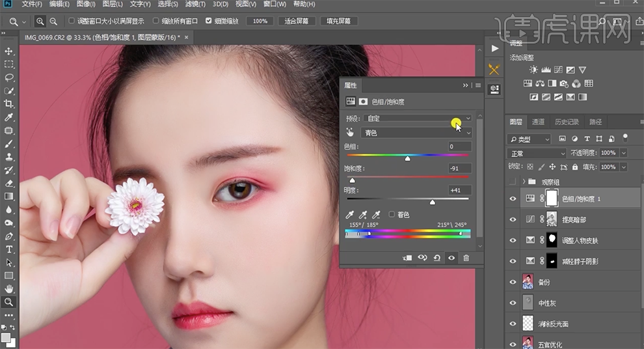Open the fill 填充 dropdown arrow

[x=623, y=167]
